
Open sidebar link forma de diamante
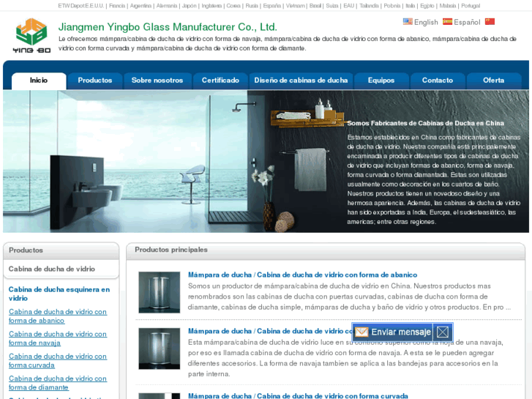click(58, 383)
